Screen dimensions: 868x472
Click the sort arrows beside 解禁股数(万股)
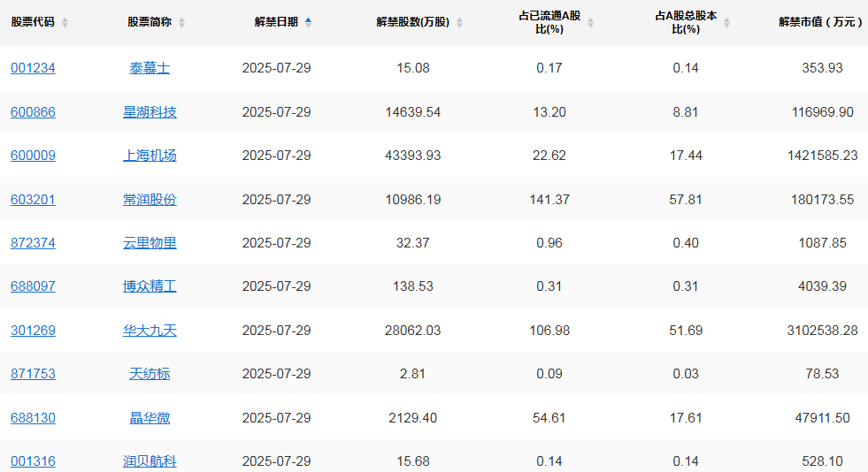click(x=460, y=22)
